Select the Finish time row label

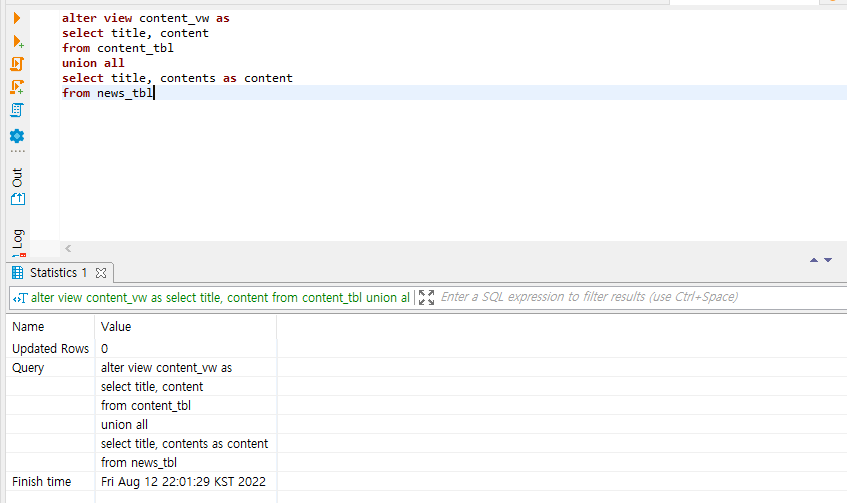(42, 481)
